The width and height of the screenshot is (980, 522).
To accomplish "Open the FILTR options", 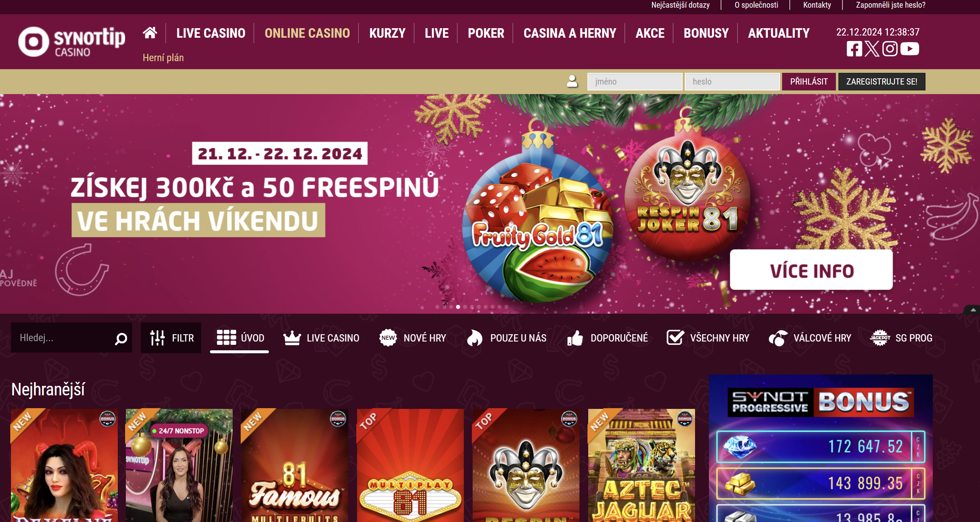I will tap(171, 338).
